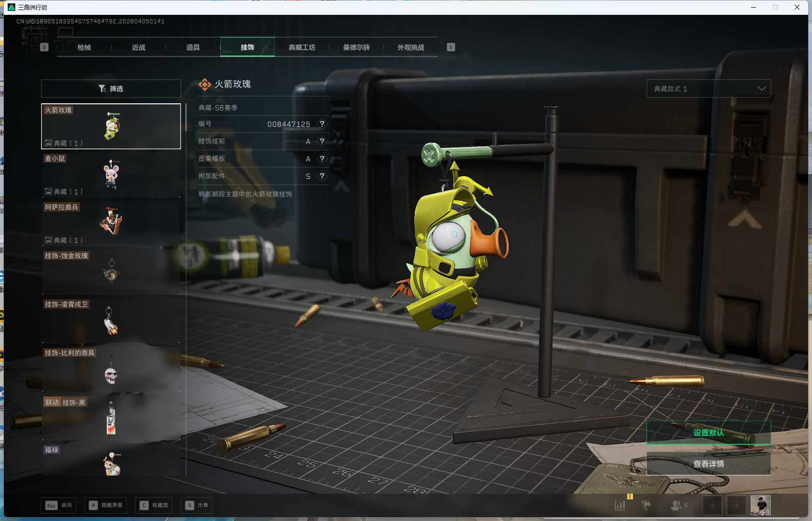The width and height of the screenshot is (812, 521).
Task: Open the 典藏工坊 tab
Action: [x=302, y=47]
